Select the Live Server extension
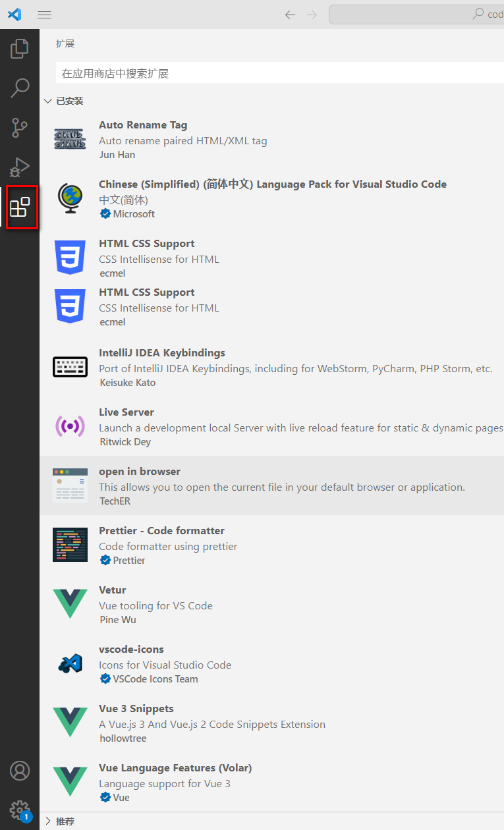504x830 pixels. (x=126, y=412)
